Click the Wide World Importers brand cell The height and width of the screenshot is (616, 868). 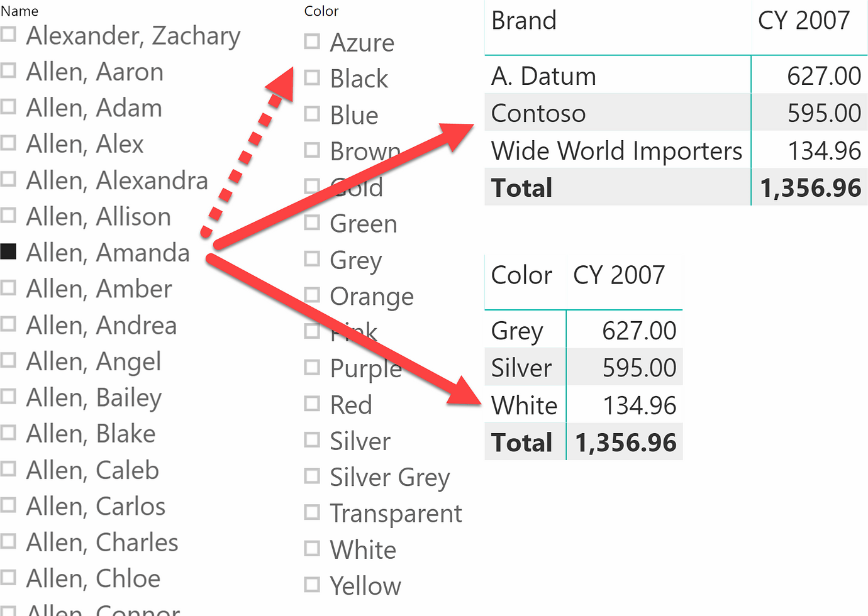click(x=616, y=150)
